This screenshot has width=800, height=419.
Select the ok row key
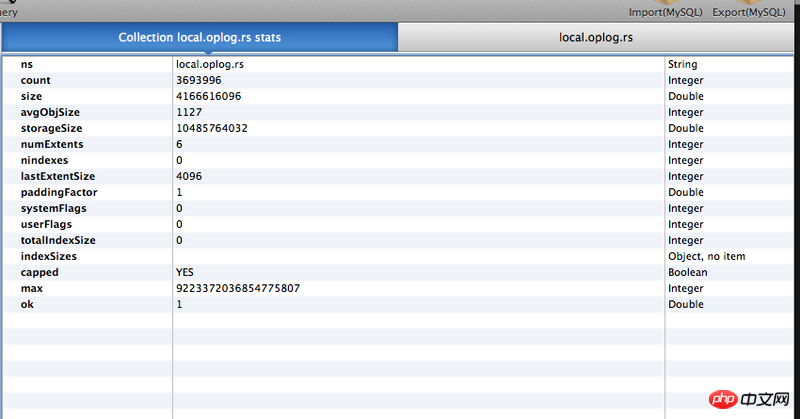(x=27, y=304)
